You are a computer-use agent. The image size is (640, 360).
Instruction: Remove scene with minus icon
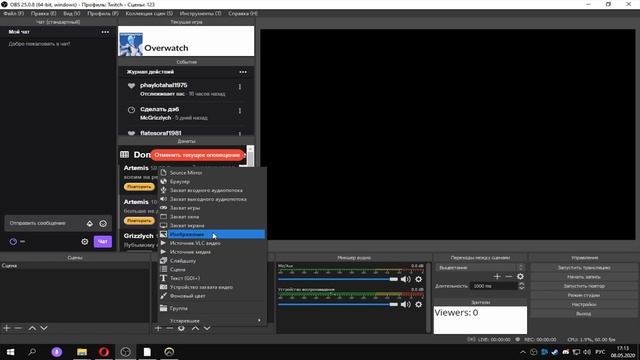[x=18, y=328]
